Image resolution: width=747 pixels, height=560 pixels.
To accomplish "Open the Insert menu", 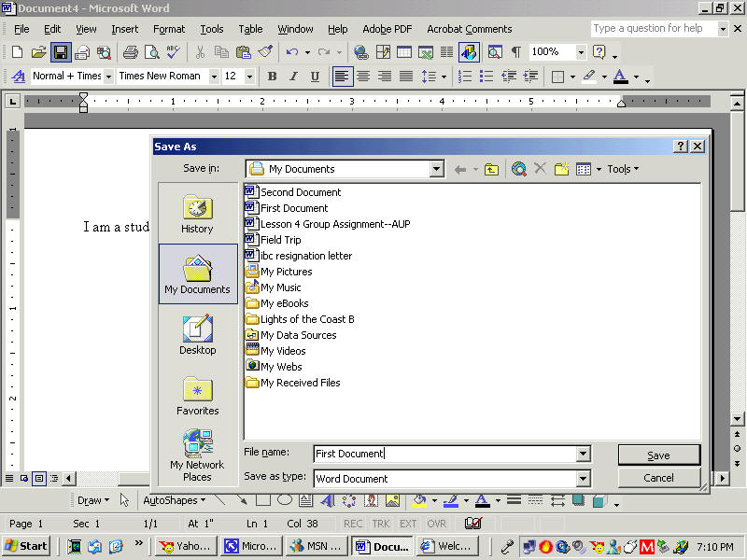I will click(x=125, y=29).
